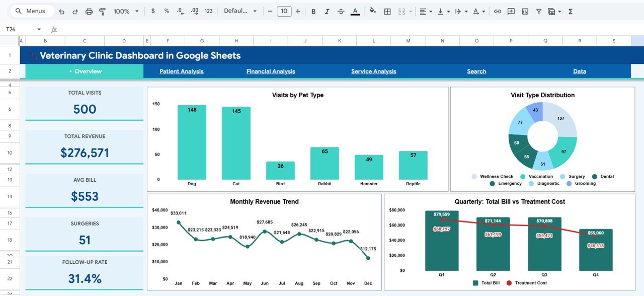Insert a link using the link icon
Screen dimensions: 644x296
498,11
